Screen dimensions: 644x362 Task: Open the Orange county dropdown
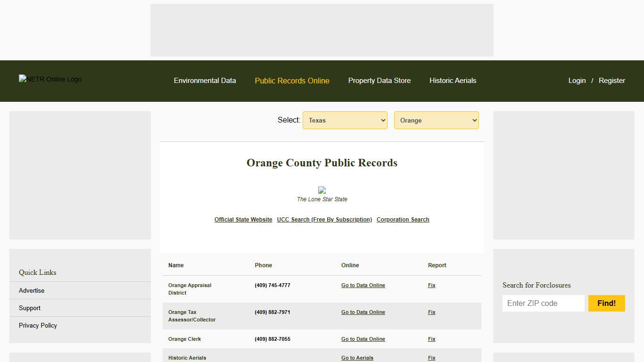436,120
